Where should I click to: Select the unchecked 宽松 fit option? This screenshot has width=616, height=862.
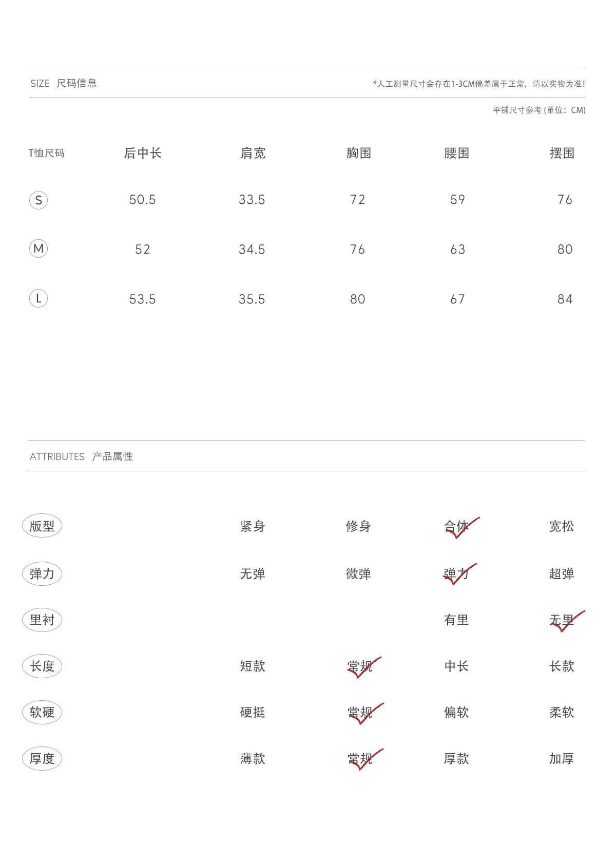point(562,526)
